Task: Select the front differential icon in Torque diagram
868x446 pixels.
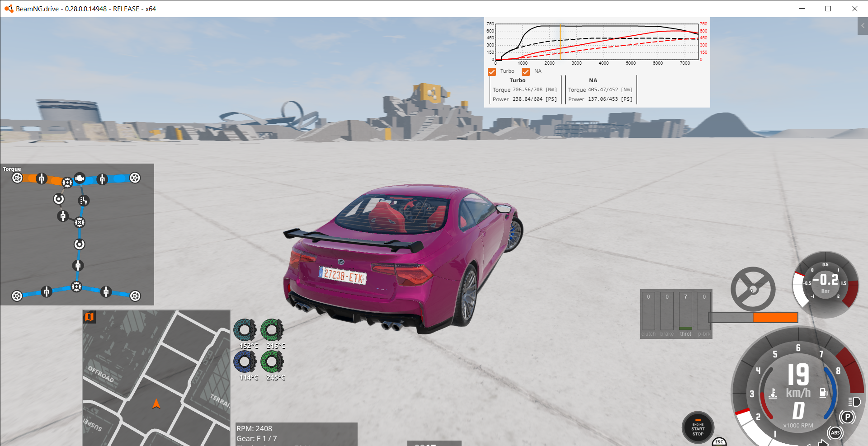Action: [67, 182]
